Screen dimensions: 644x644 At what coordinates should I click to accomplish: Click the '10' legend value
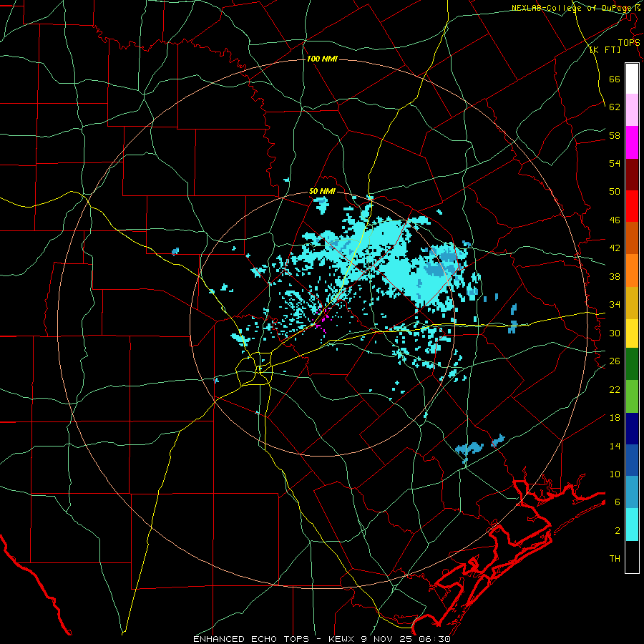[615, 474]
